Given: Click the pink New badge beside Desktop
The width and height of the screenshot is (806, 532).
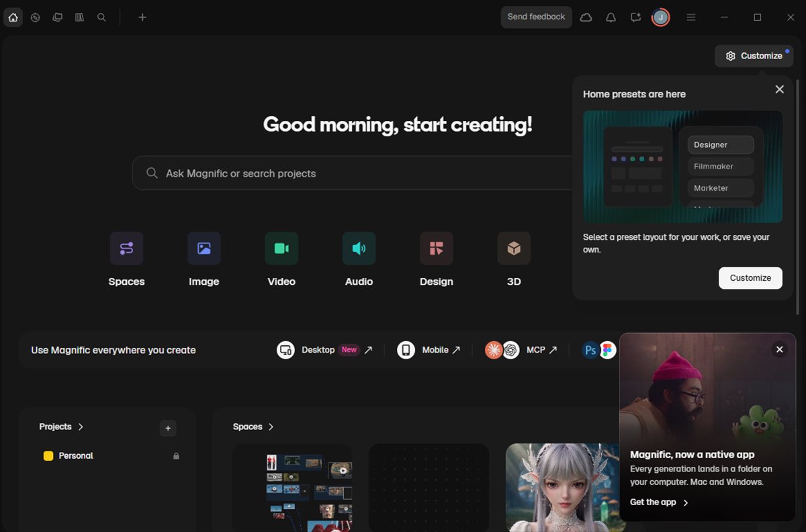Looking at the screenshot, I should 349,349.
